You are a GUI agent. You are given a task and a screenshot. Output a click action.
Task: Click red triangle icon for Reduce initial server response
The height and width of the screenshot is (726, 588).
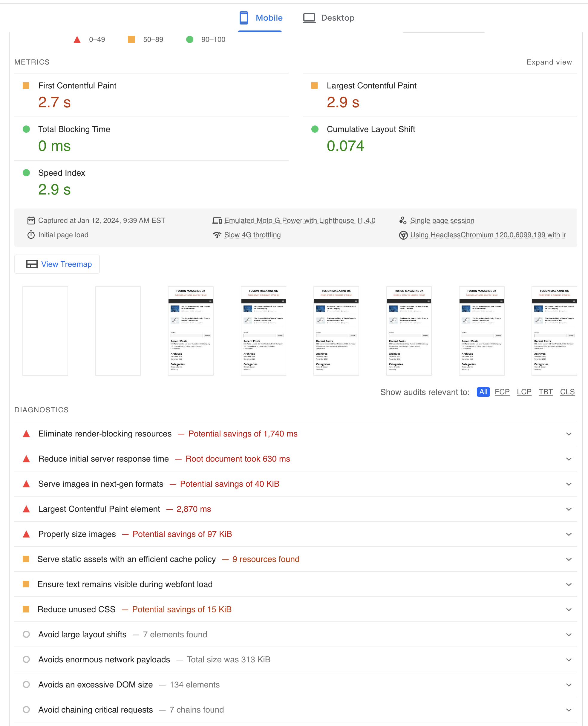pyautogui.click(x=26, y=459)
